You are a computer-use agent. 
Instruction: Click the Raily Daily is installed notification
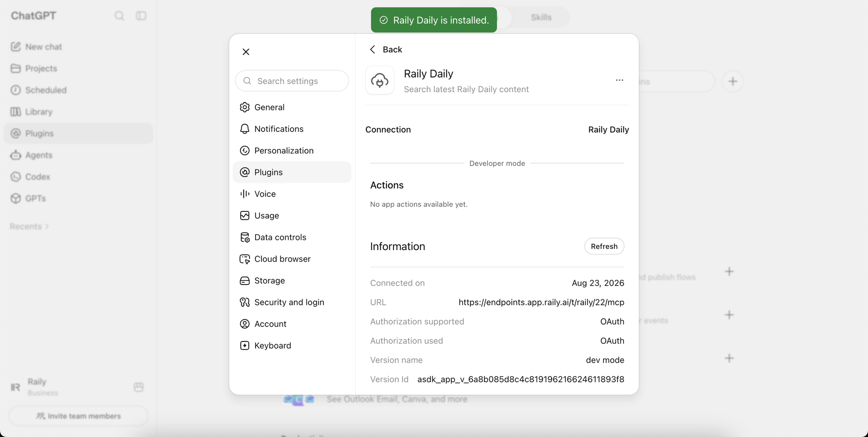434,20
